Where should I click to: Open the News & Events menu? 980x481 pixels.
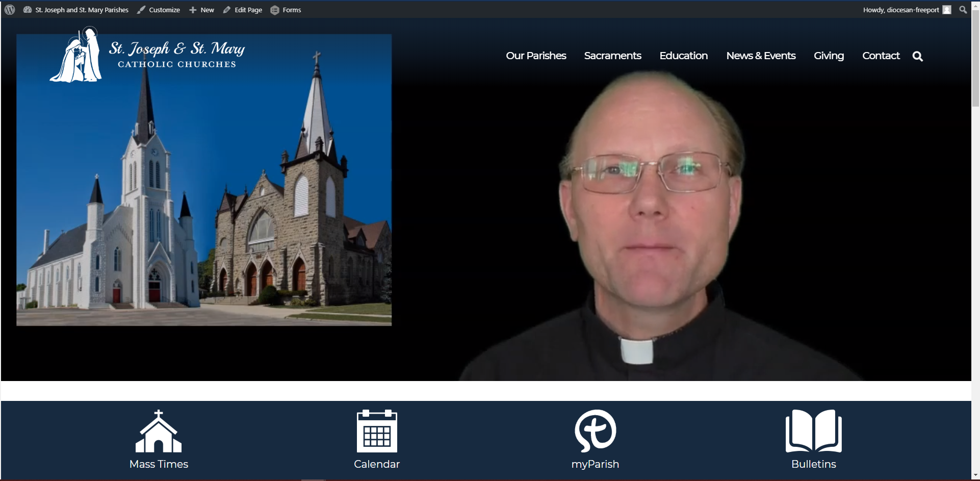click(761, 56)
